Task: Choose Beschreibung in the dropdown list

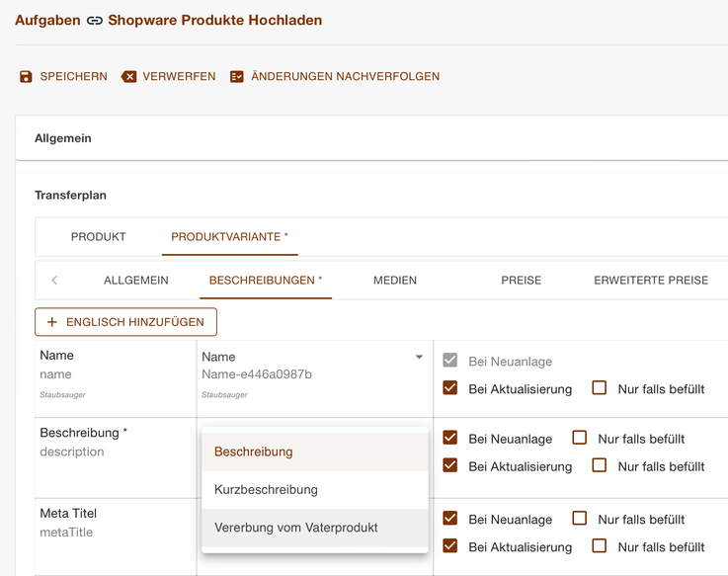Action: [315, 452]
